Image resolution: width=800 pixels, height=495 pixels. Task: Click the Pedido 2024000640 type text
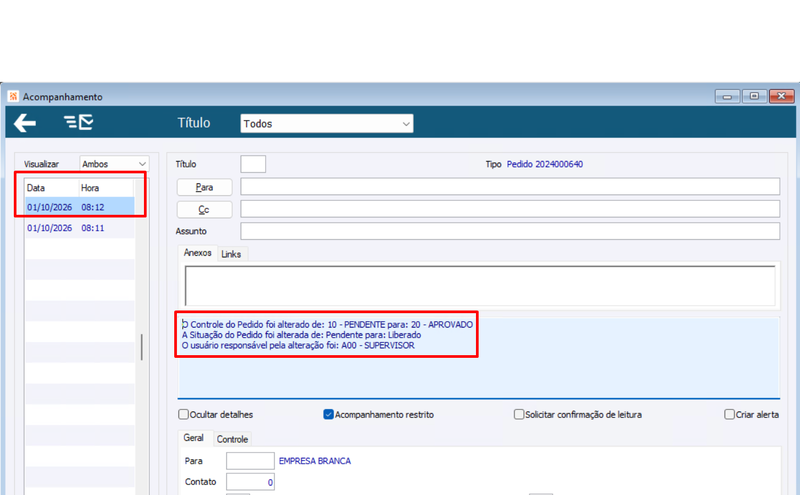[544, 164]
